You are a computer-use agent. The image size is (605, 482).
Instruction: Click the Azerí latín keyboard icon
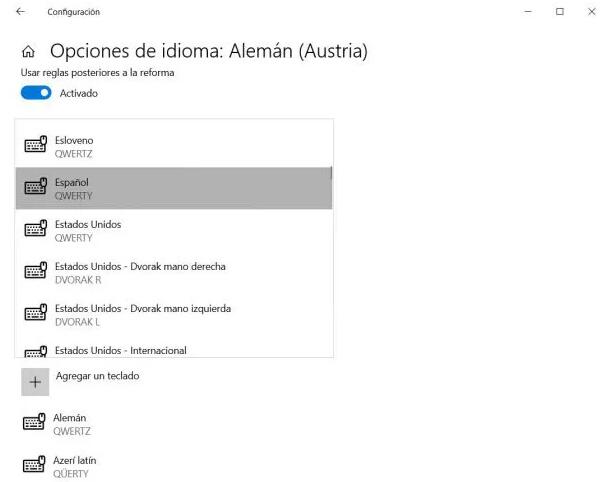(x=34, y=464)
